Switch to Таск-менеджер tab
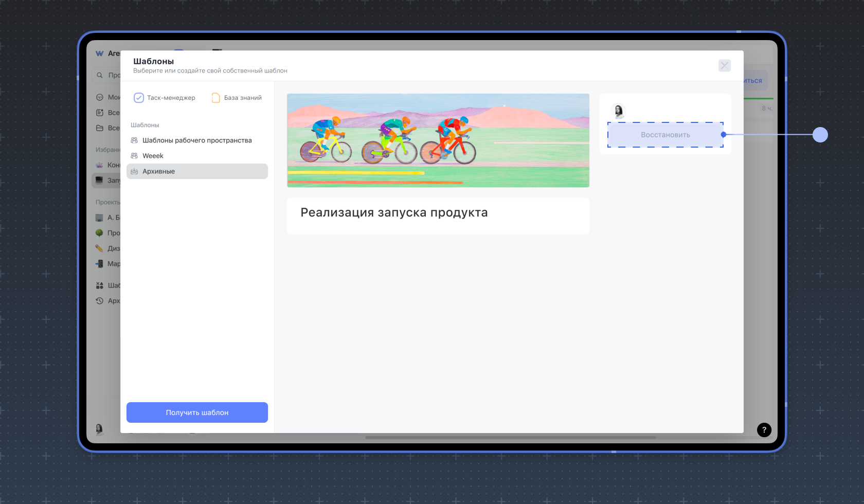Viewport: 864px width, 504px height. click(171, 98)
